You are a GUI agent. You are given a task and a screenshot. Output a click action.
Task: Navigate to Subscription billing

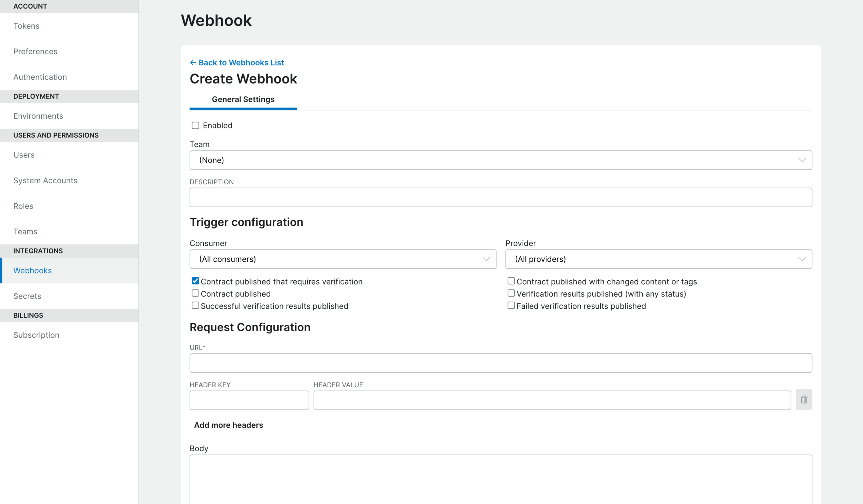(36, 335)
